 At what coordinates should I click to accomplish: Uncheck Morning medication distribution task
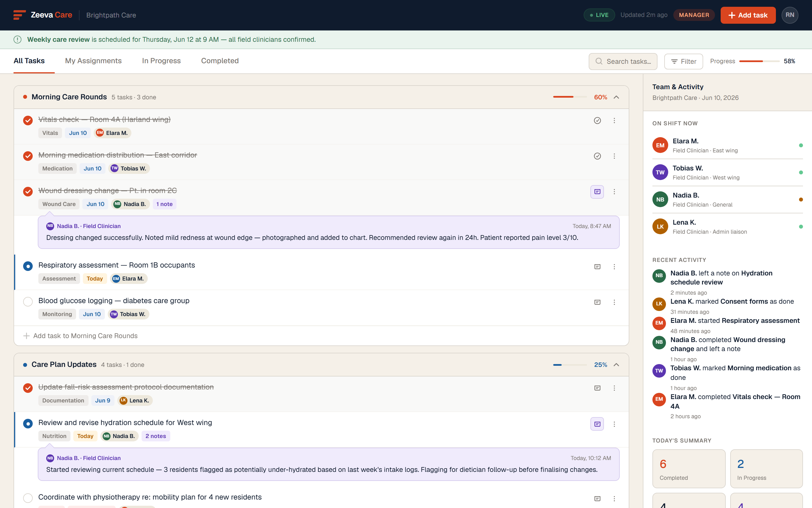tap(28, 156)
